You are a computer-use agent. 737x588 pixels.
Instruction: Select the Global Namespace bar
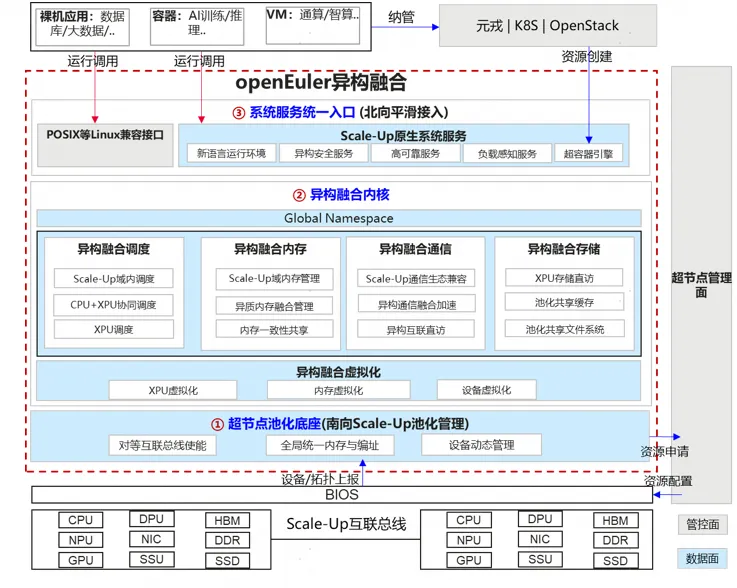pos(338,218)
